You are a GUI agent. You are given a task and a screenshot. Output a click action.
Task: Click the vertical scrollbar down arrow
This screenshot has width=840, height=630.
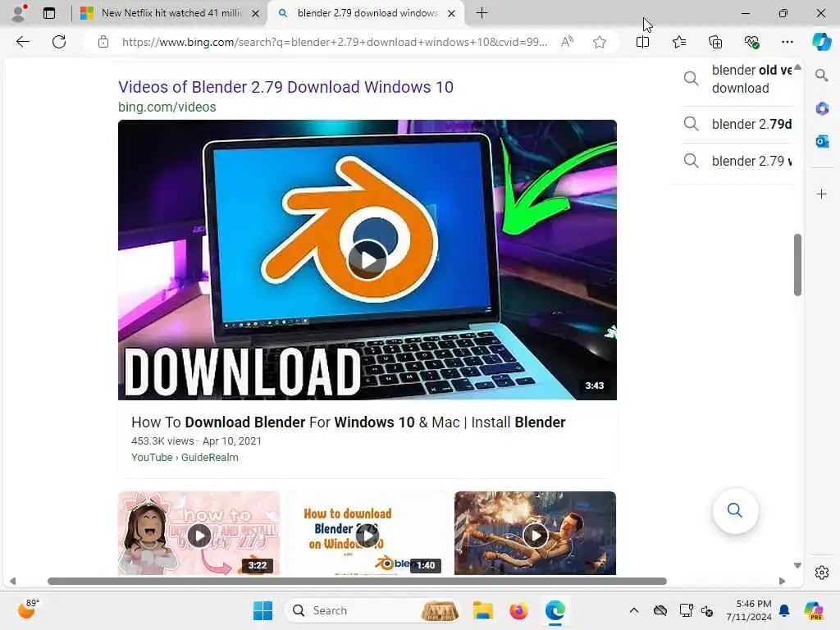coord(797,566)
